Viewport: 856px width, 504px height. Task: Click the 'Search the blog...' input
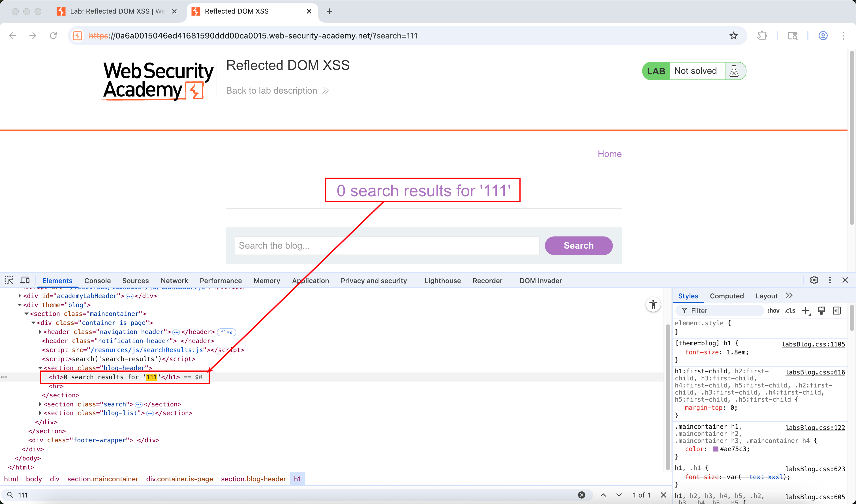click(x=387, y=245)
